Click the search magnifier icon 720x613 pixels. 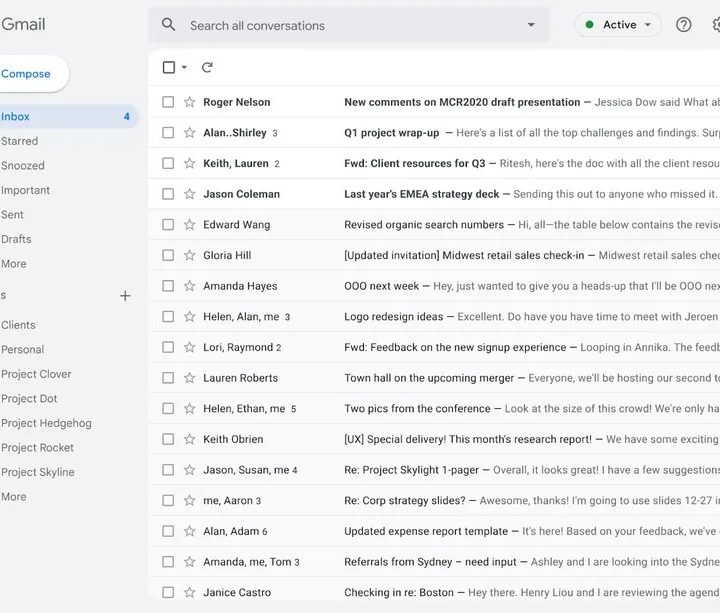pos(169,25)
